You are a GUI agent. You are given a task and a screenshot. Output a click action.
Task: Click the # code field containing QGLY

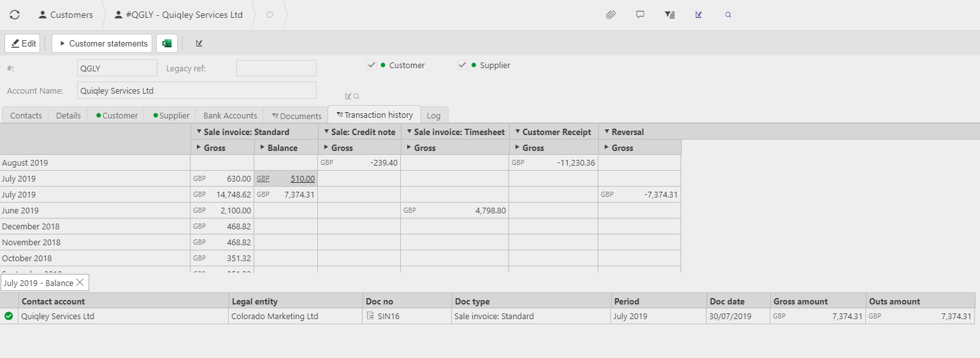(117, 68)
